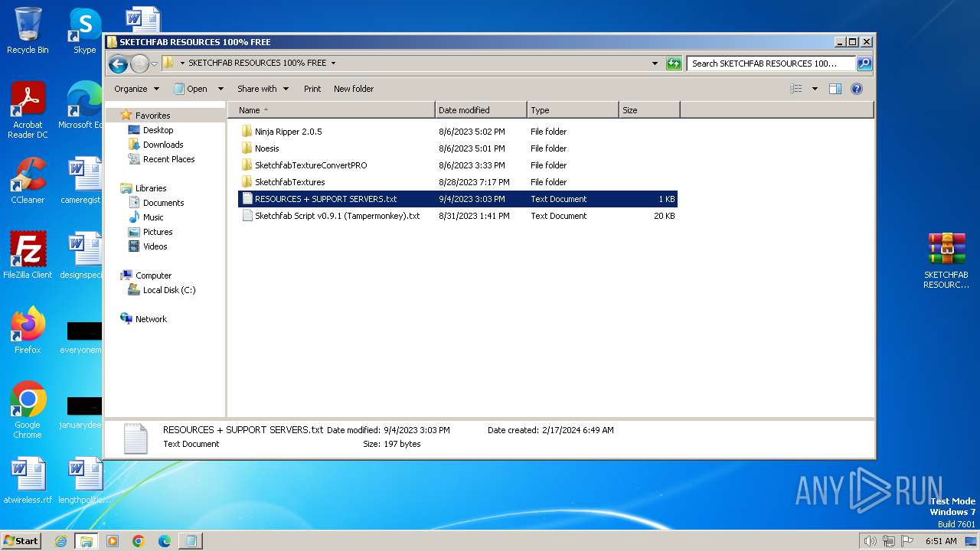Open Internet Explorer from the taskbar
This screenshot has height=551, width=980.
click(60, 541)
